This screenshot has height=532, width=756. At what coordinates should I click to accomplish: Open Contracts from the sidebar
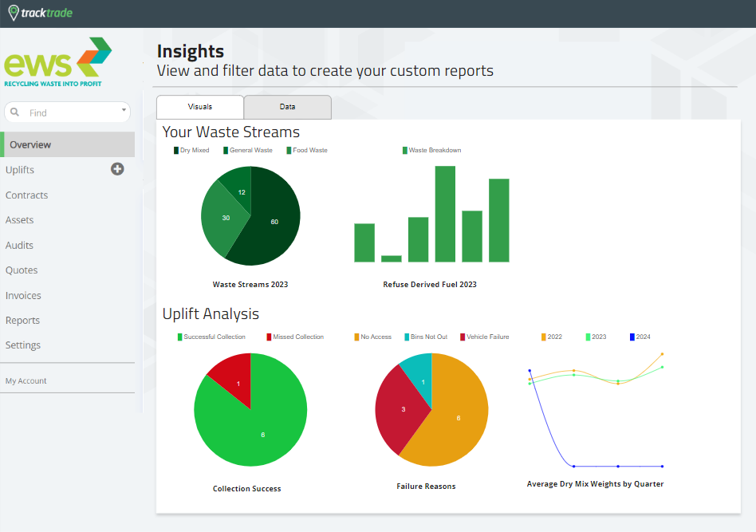point(26,195)
